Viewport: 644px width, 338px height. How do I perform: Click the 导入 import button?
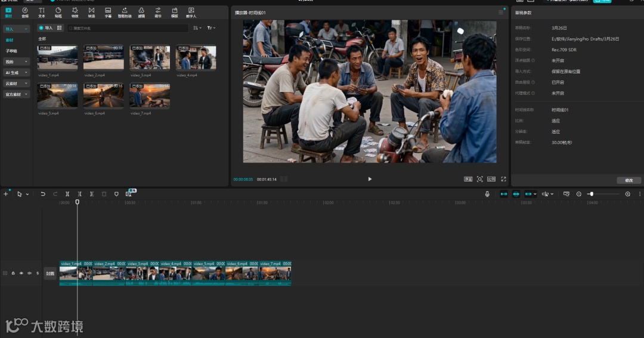(x=45, y=28)
